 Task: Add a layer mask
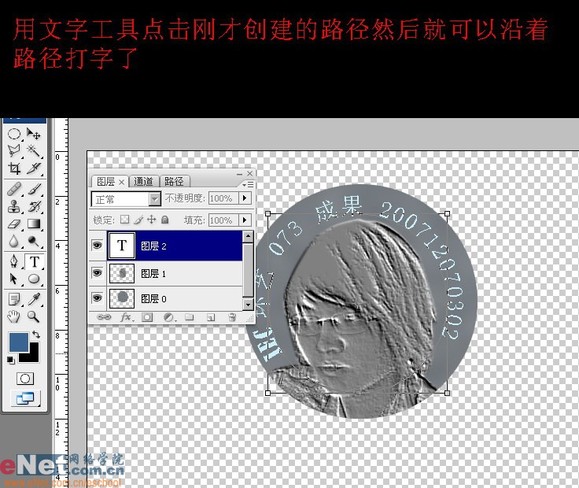tap(147, 317)
